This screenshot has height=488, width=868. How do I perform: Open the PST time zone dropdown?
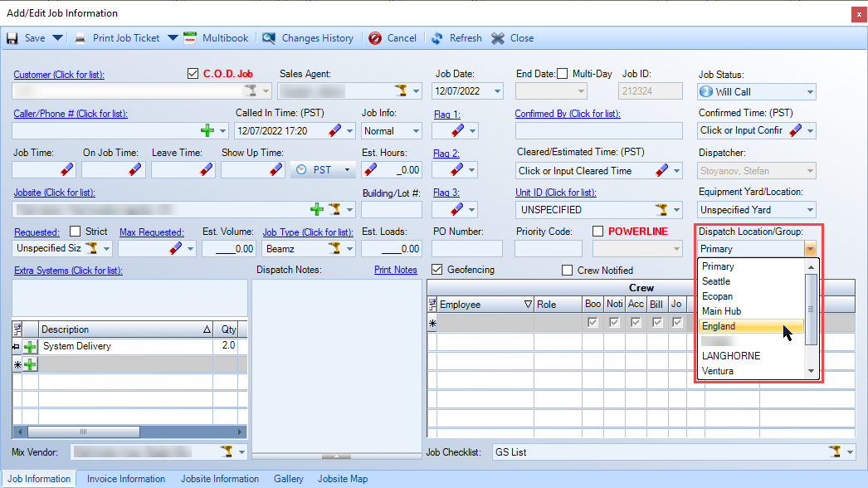point(347,170)
